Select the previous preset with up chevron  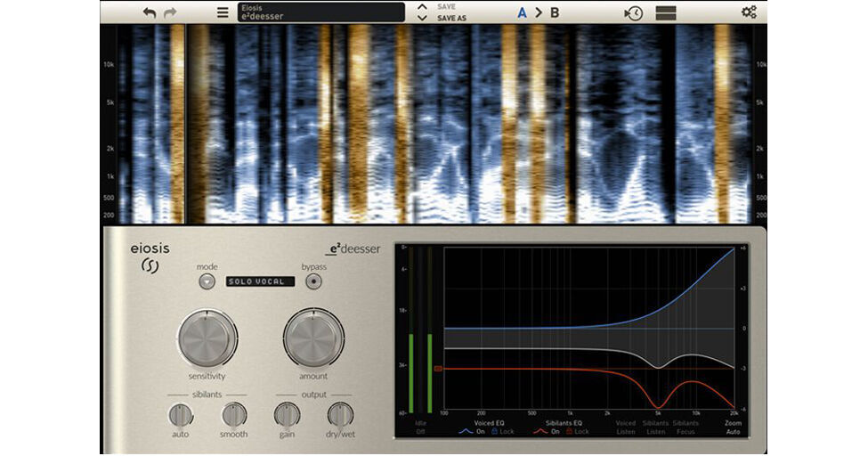coord(422,6)
